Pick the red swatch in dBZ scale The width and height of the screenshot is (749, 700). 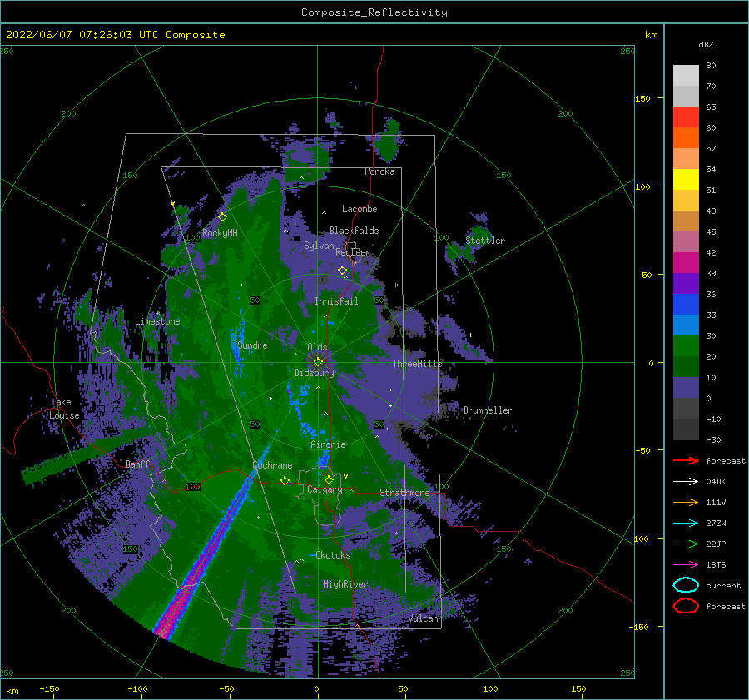point(686,117)
